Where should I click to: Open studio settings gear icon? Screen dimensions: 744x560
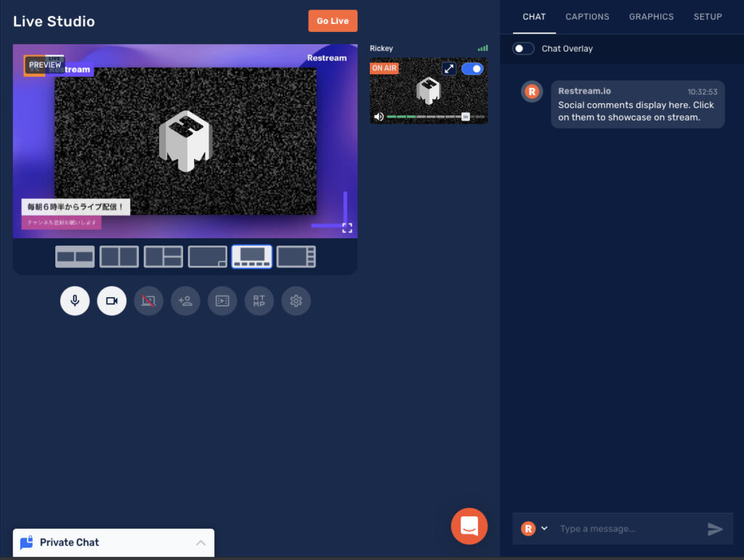click(296, 301)
